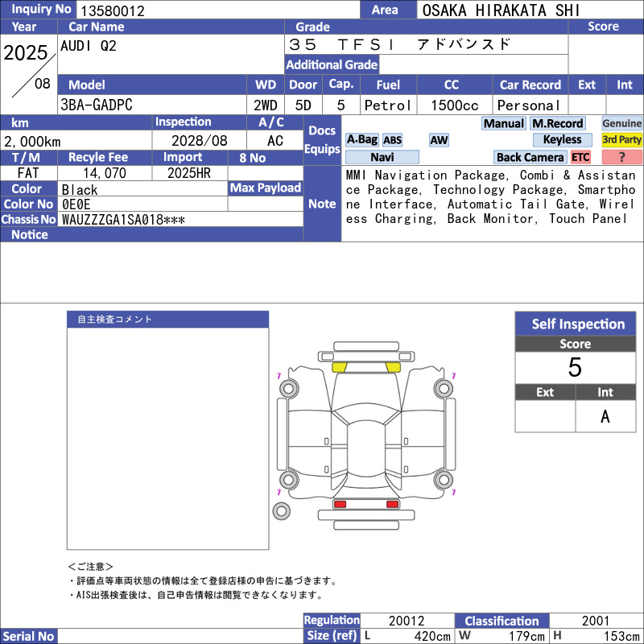Select height value 153cm
The height and width of the screenshot is (644, 644).
621,636
